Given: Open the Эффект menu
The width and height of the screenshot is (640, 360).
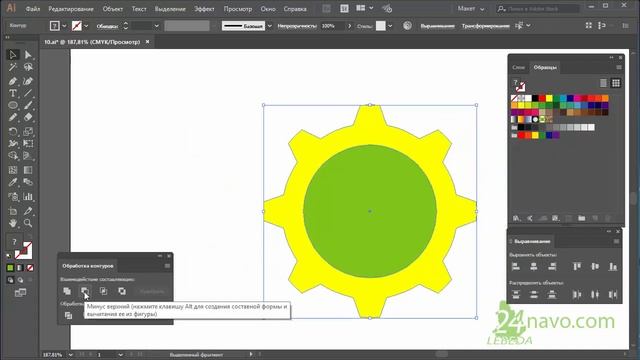Looking at the screenshot, I should click(204, 9).
